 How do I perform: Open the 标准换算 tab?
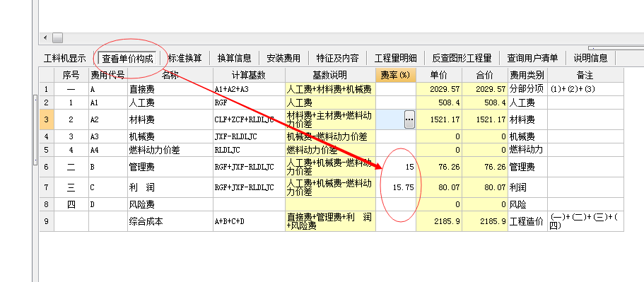185,58
